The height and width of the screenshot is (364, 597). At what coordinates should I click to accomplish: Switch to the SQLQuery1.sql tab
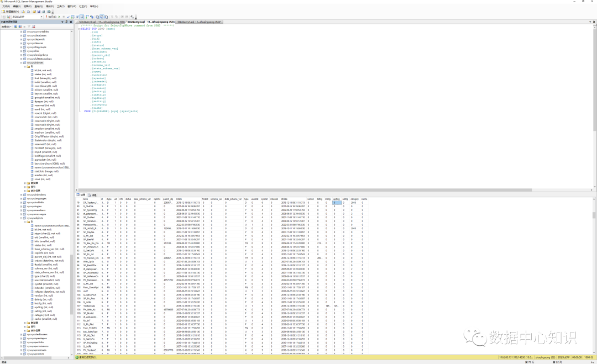coord(199,22)
